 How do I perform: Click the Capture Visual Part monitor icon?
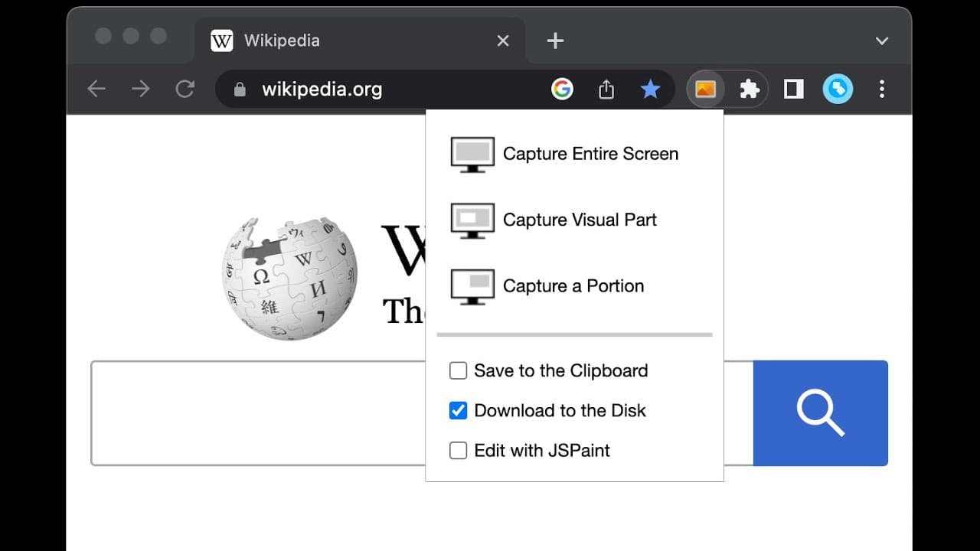point(472,220)
